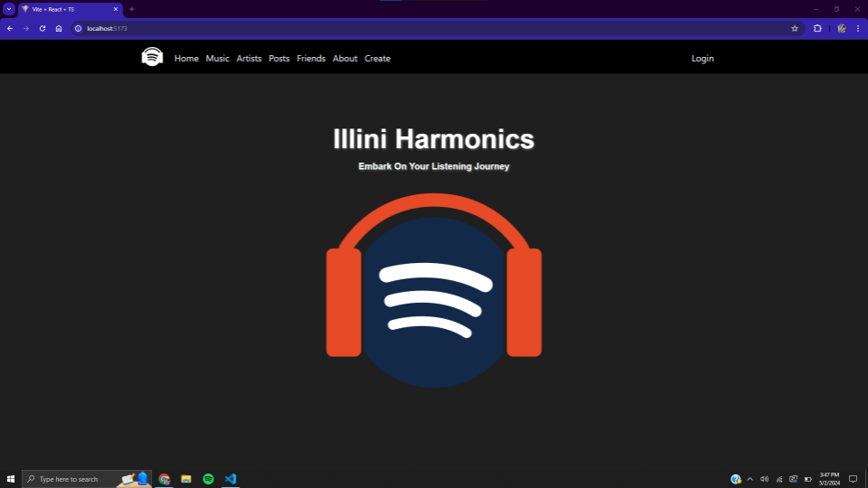Focus the localhost:5173 address bar

438,28
